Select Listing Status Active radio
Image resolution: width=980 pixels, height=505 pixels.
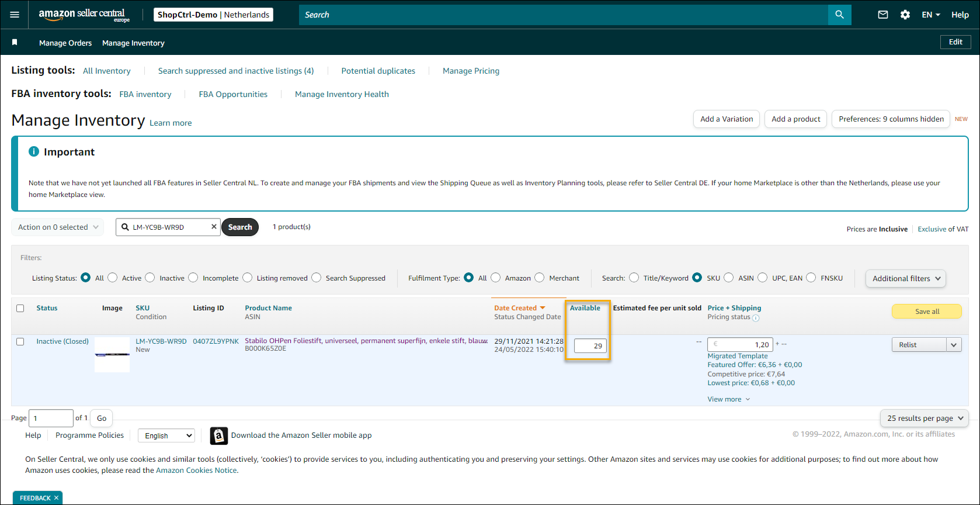(x=113, y=278)
